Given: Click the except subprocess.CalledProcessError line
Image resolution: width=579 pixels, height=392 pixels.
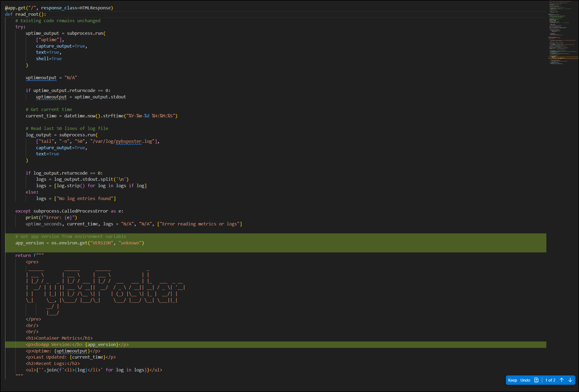Looking at the screenshot, I should pyautogui.click(x=69, y=211).
